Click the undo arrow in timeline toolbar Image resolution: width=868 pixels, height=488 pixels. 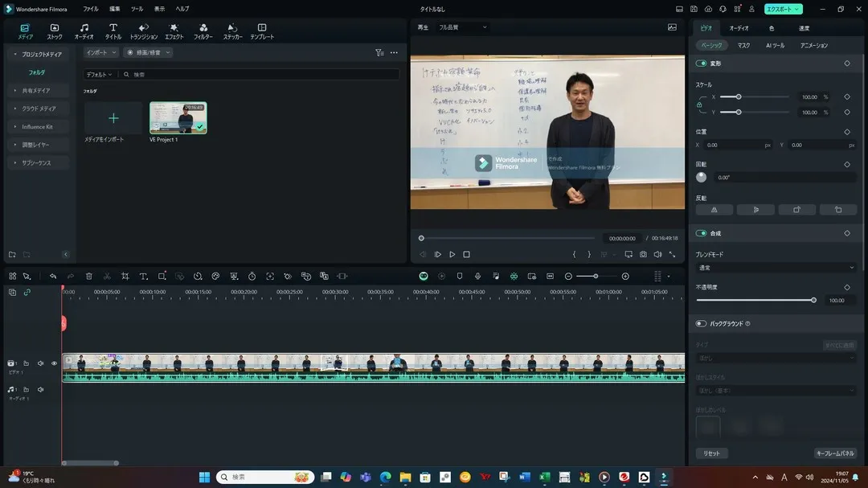[52, 276]
